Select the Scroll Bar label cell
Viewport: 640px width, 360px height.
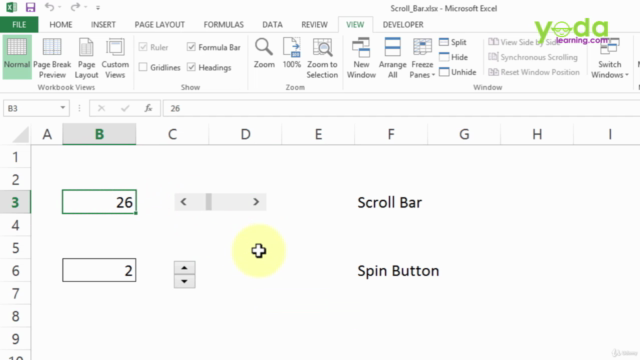pos(391,202)
